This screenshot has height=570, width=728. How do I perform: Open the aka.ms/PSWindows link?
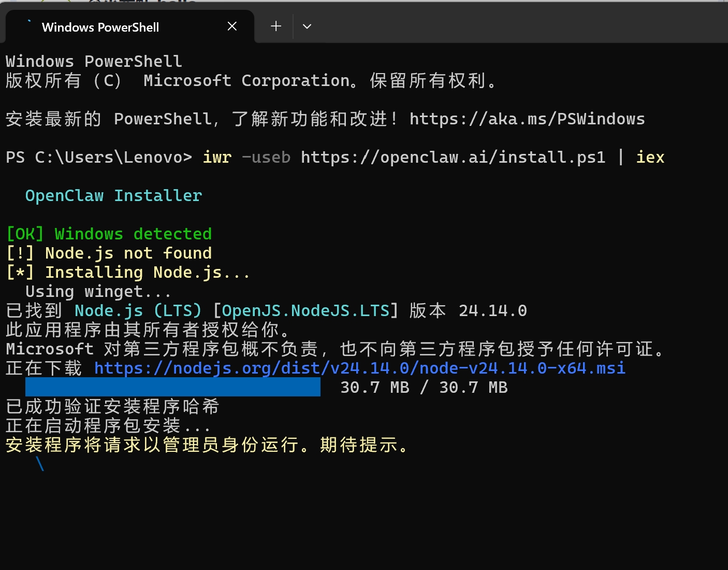[x=527, y=119]
